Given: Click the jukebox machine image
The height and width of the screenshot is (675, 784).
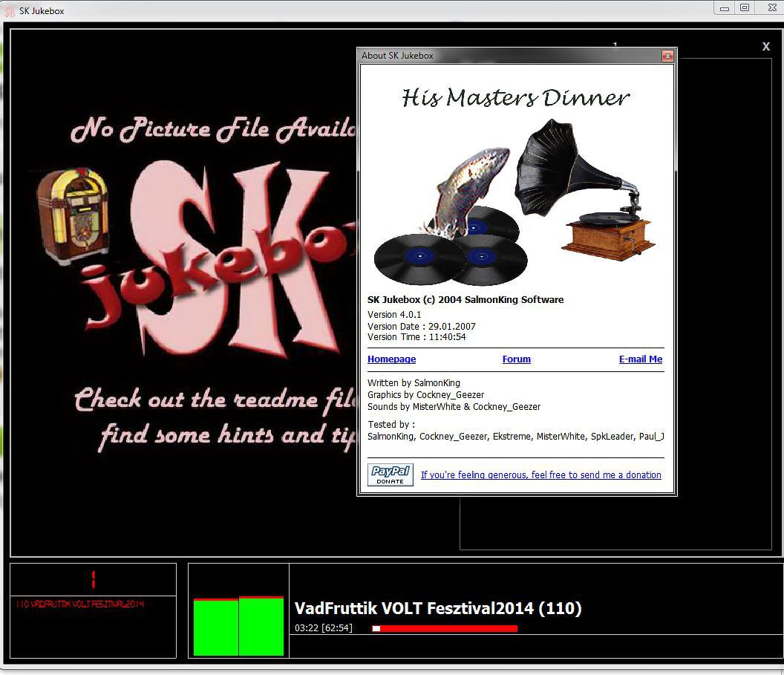Looking at the screenshot, I should 73,215.
